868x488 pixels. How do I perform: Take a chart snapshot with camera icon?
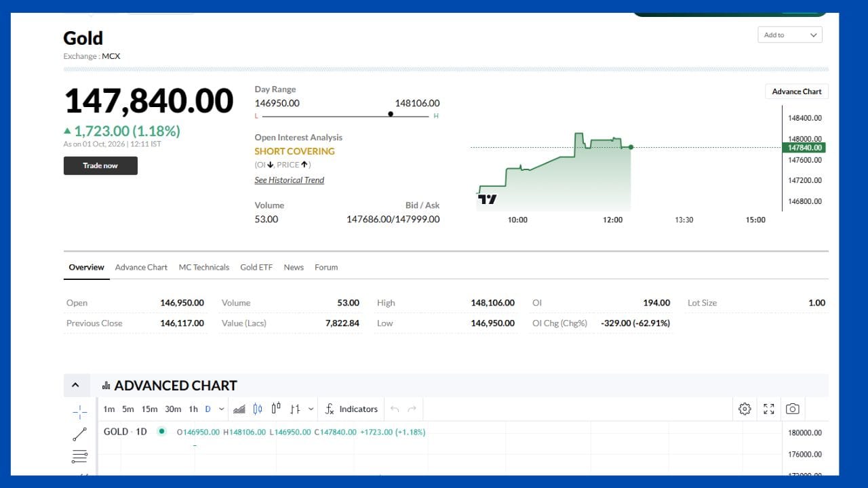point(792,409)
